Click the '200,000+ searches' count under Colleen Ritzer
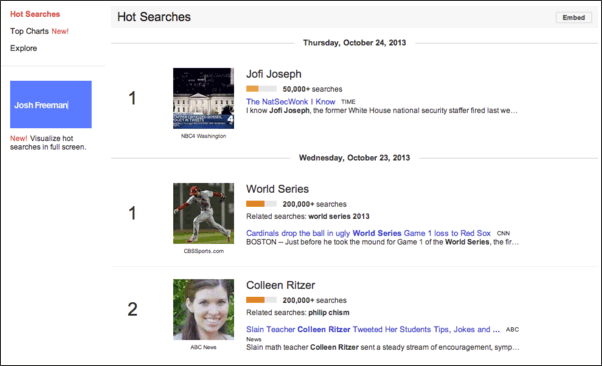This screenshot has height=366, width=603. coord(315,300)
